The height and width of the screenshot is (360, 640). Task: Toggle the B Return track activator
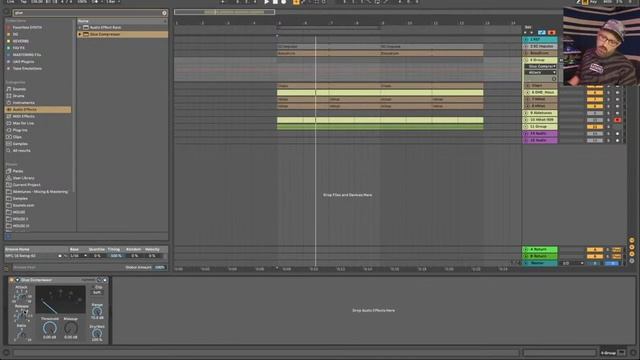tap(595, 256)
